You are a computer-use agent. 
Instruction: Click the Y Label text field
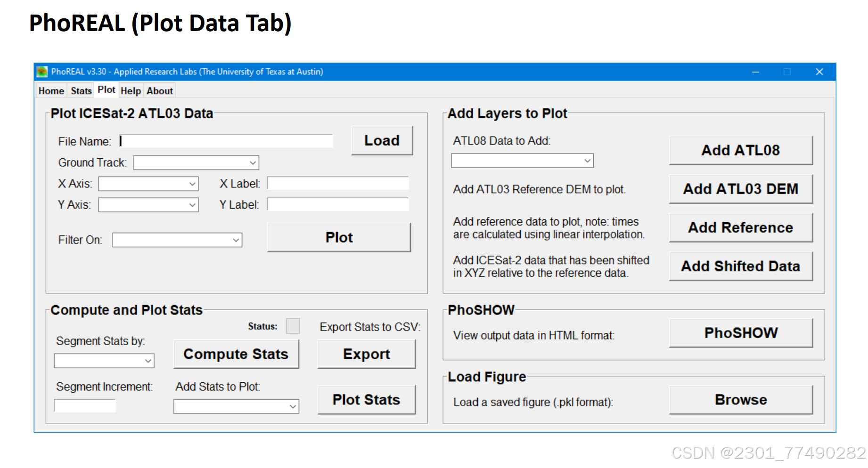338,204
